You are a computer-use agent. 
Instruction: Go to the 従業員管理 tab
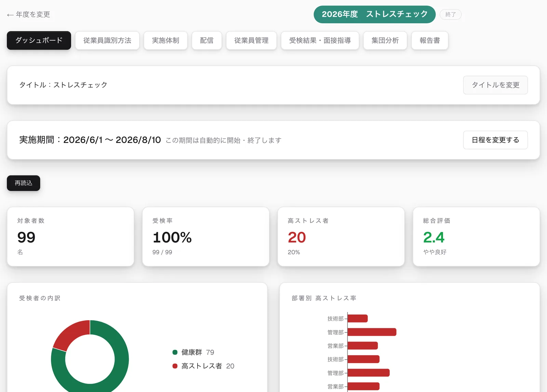pos(251,40)
